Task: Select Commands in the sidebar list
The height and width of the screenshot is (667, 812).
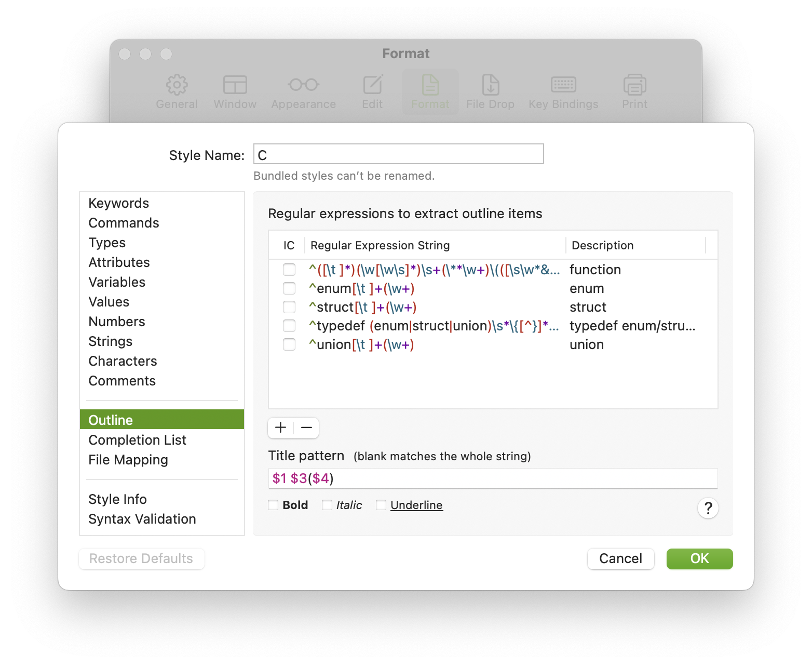Action: point(162,223)
